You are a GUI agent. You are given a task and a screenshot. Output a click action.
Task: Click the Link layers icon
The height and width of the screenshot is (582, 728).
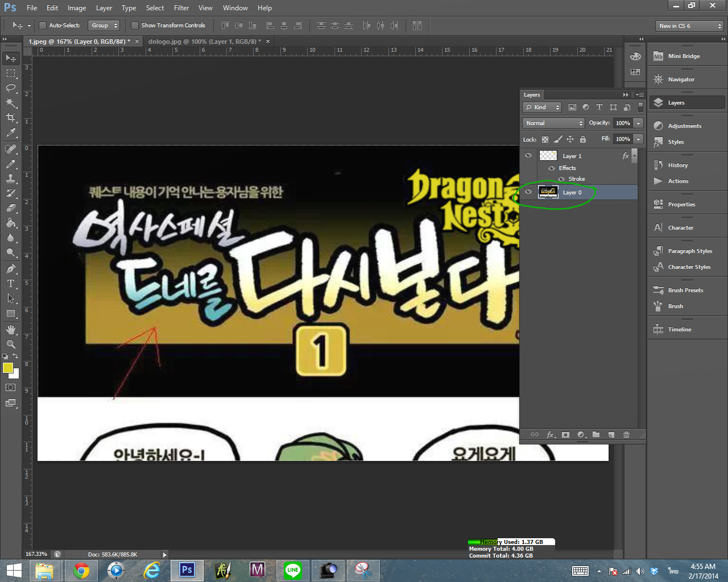click(535, 435)
